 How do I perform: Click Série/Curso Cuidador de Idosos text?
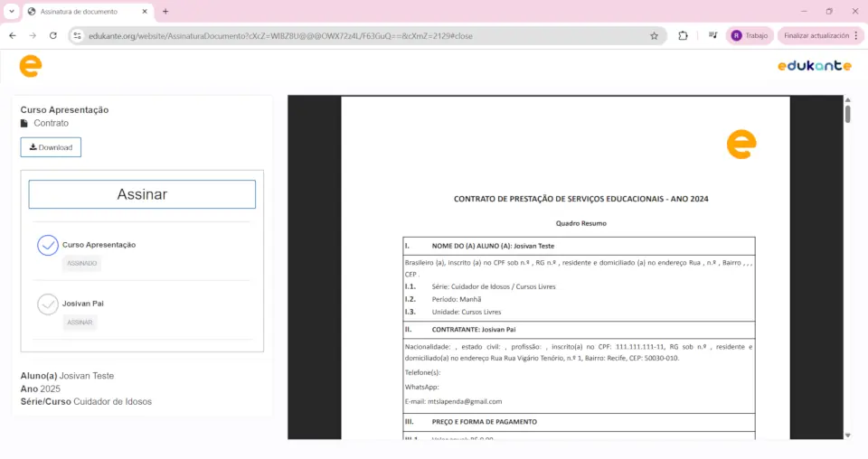click(86, 401)
